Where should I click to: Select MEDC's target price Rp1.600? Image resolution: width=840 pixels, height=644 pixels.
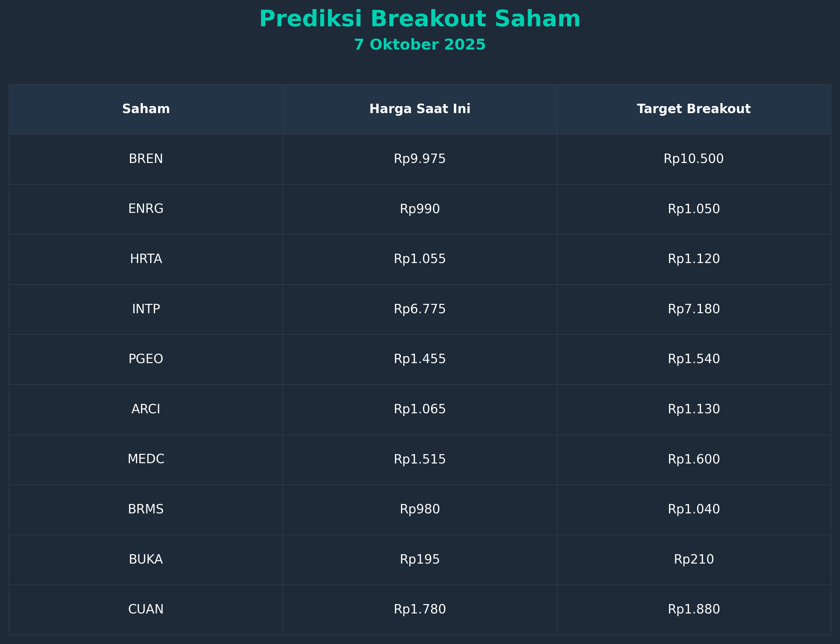(x=694, y=459)
